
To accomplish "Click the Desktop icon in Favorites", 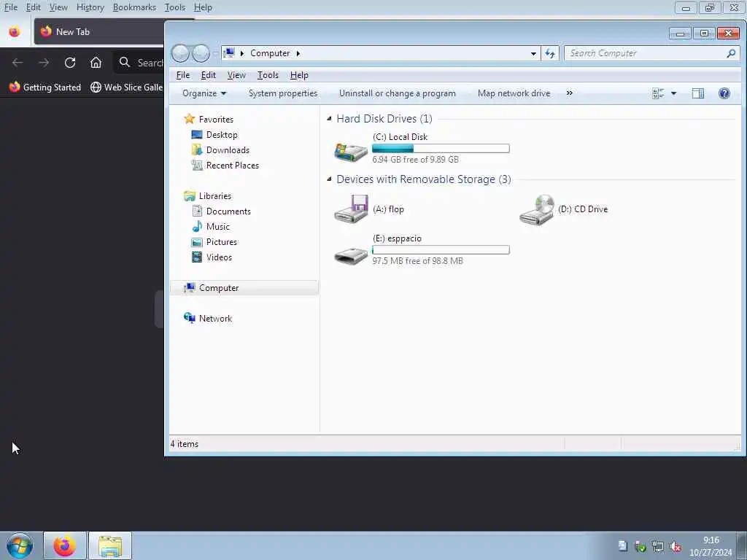I will [197, 135].
